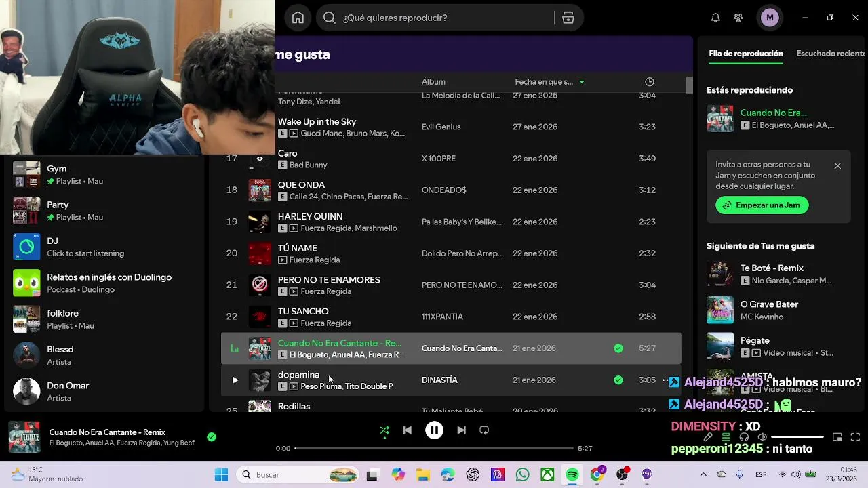Open the 111XPANTIA album link
Screen dimensions: 868x488
point(442,317)
